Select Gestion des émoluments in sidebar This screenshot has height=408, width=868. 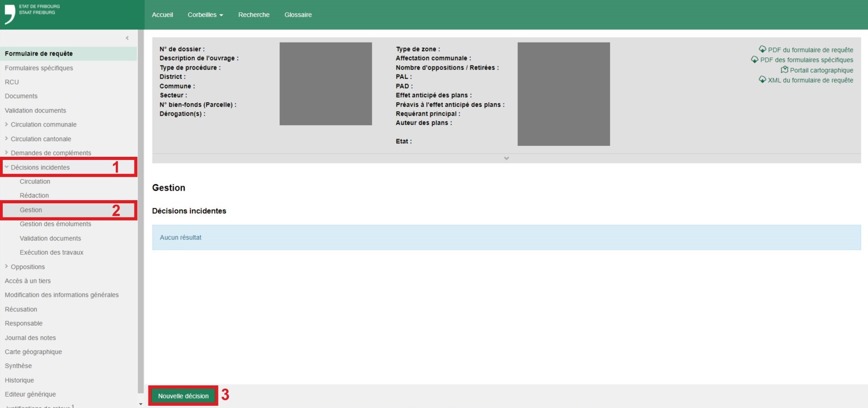(55, 224)
